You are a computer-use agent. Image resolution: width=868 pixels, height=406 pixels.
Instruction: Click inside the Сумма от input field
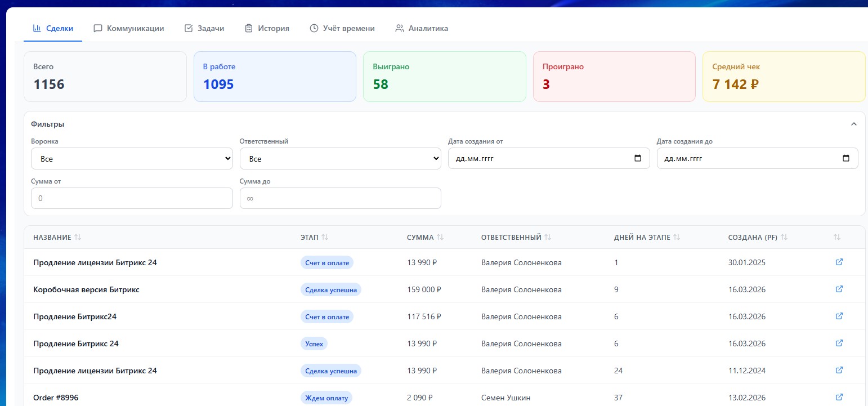click(132, 198)
